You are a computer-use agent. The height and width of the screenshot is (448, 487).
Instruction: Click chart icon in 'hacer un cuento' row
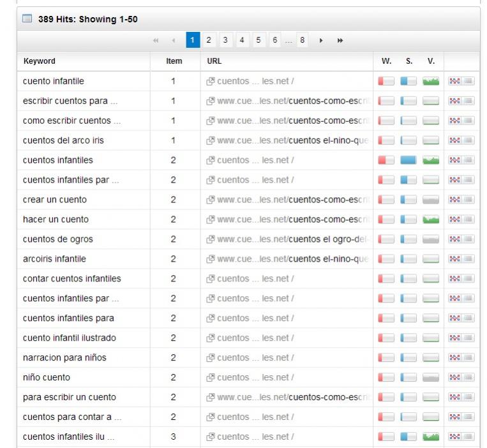pyautogui.click(x=454, y=220)
